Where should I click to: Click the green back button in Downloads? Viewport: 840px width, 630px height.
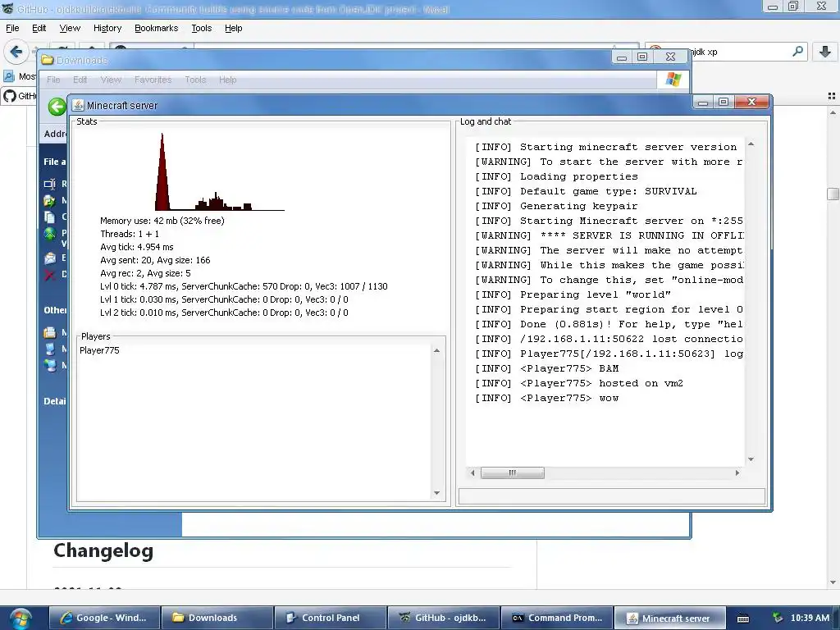pos(57,107)
